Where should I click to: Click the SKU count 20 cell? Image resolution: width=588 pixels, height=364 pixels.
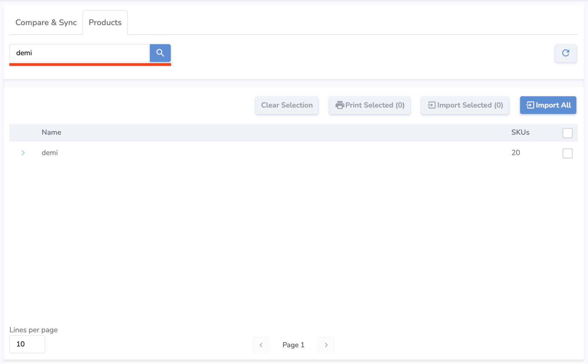(x=516, y=153)
